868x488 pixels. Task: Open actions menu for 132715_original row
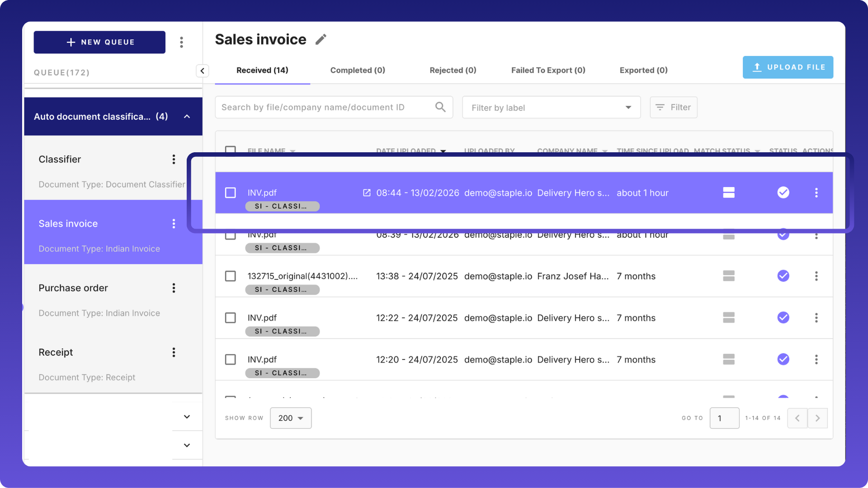[x=816, y=276]
